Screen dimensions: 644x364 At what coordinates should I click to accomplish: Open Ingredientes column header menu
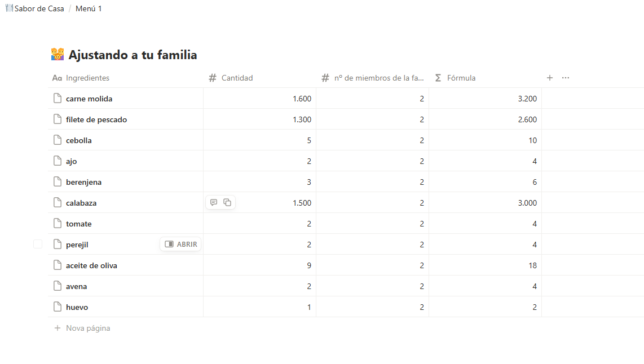tap(87, 78)
